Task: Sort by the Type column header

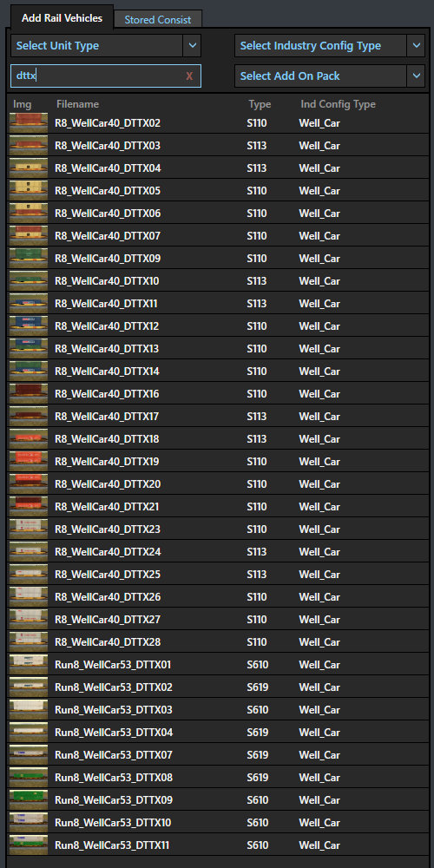Action: 260,104
